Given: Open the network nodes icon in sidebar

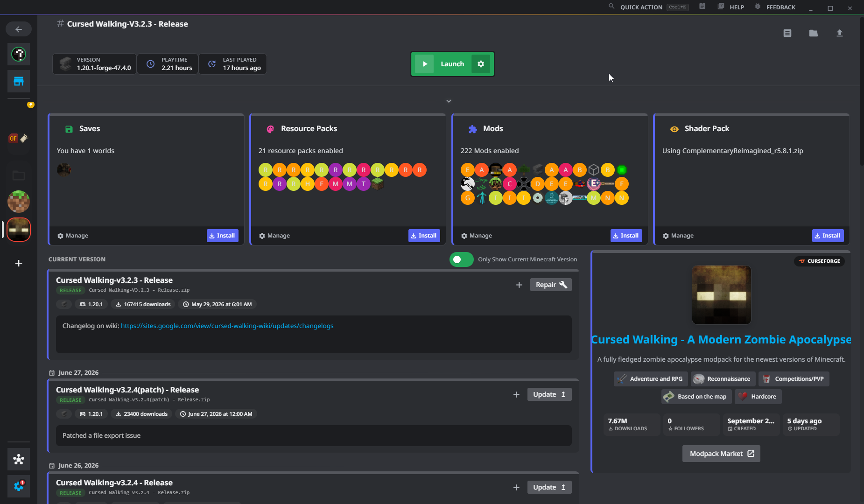Looking at the screenshot, I should pos(19,460).
